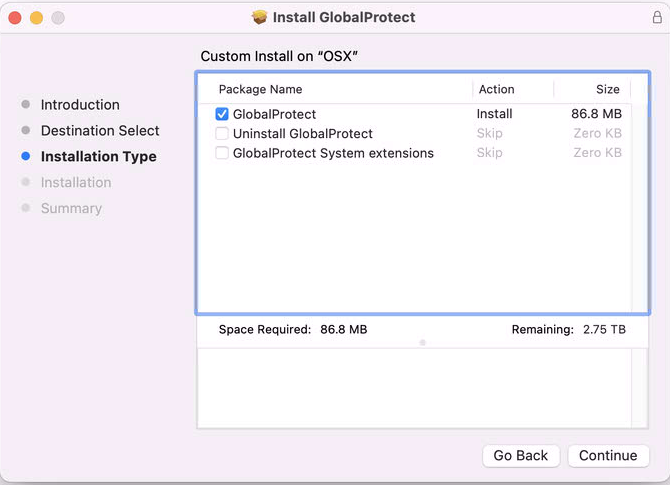Click the Remaining 2.75 TB value
The height and width of the screenshot is (485, 670).
tap(604, 329)
